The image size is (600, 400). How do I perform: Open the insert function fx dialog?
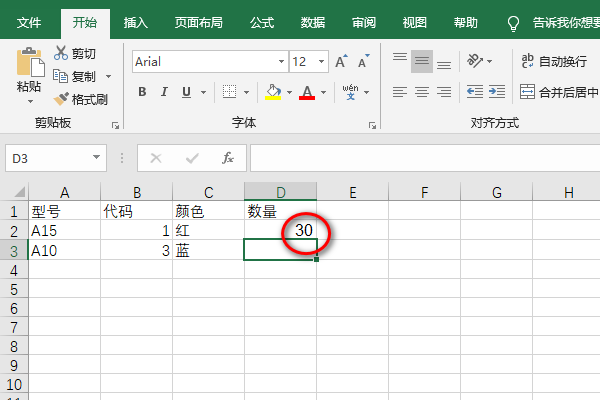tap(228, 158)
